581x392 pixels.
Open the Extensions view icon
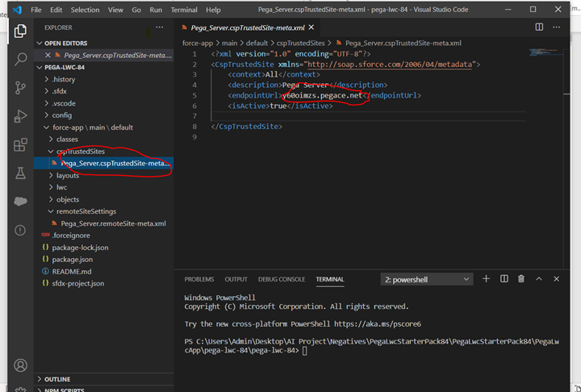pos(20,144)
